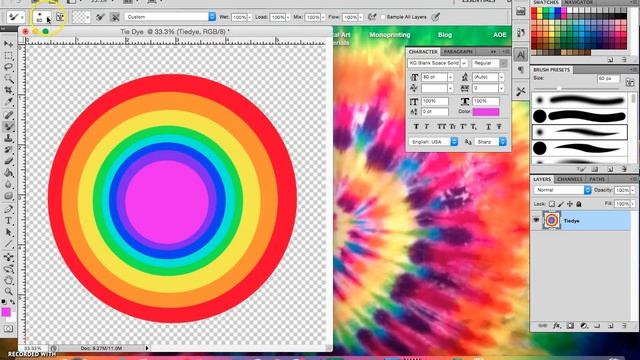The width and height of the screenshot is (640, 360).
Task: Open layer blend mode Normal dropdown
Action: pyautogui.click(x=562, y=190)
